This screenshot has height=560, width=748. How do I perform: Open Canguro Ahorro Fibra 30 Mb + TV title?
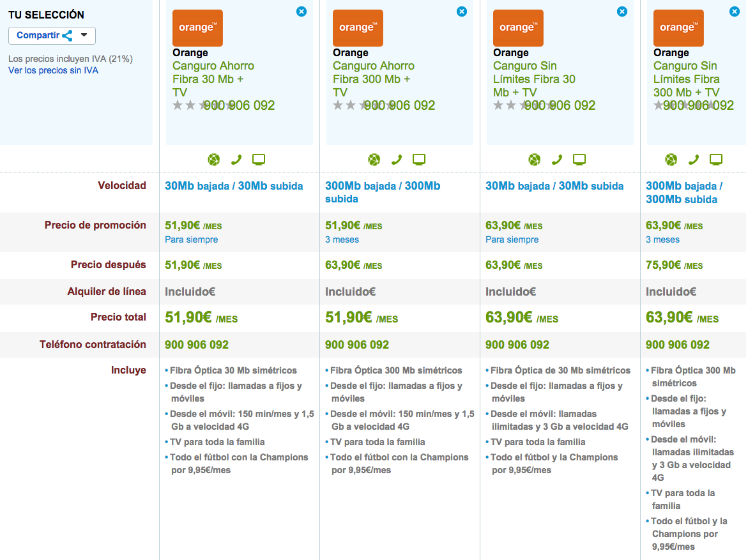coord(213,79)
